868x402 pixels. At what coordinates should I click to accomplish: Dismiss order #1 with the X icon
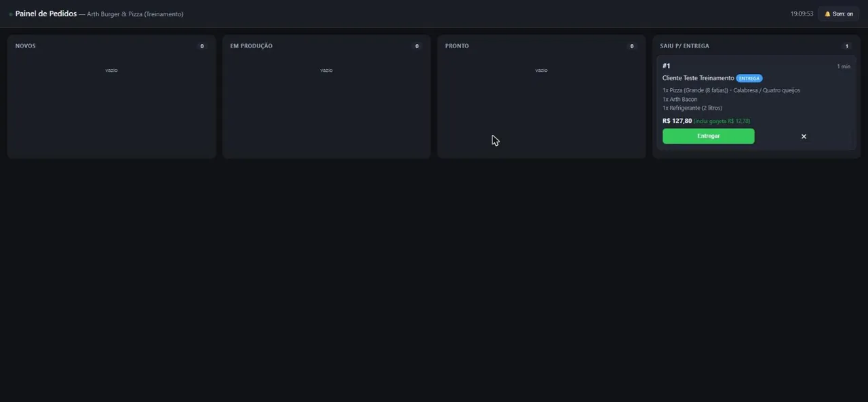(x=804, y=136)
